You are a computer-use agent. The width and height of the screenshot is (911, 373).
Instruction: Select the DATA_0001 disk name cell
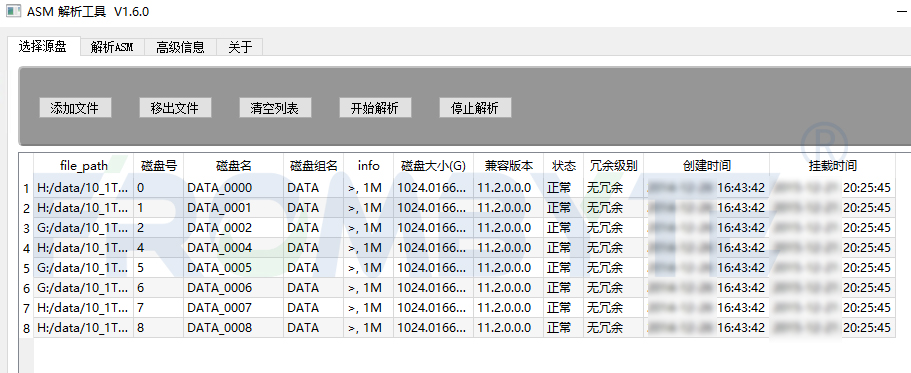[234, 207]
